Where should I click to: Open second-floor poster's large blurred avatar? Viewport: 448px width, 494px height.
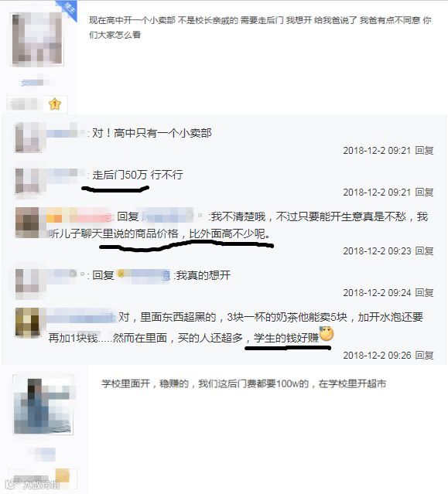43,405
